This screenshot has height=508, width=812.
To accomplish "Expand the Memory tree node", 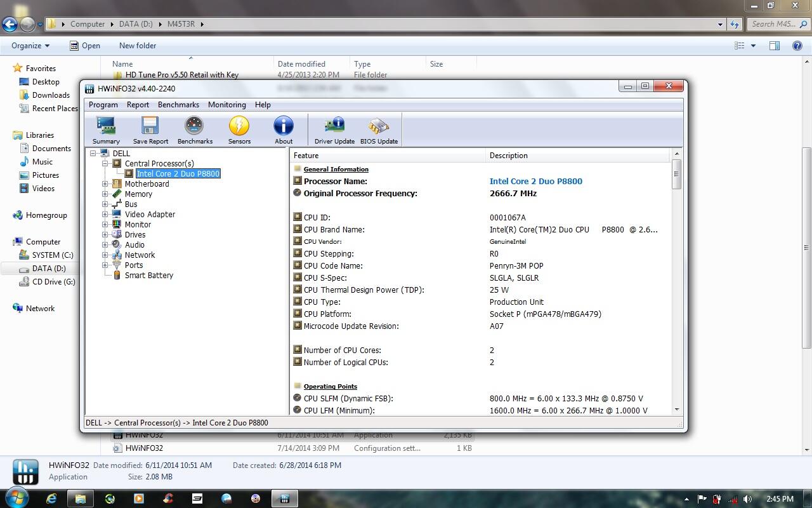I will click(x=105, y=194).
